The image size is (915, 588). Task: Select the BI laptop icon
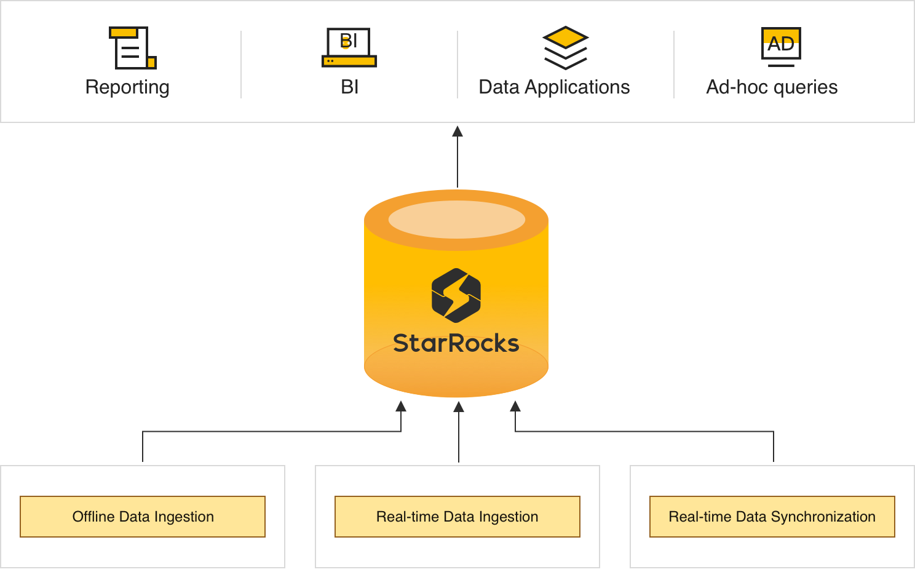coord(349,47)
